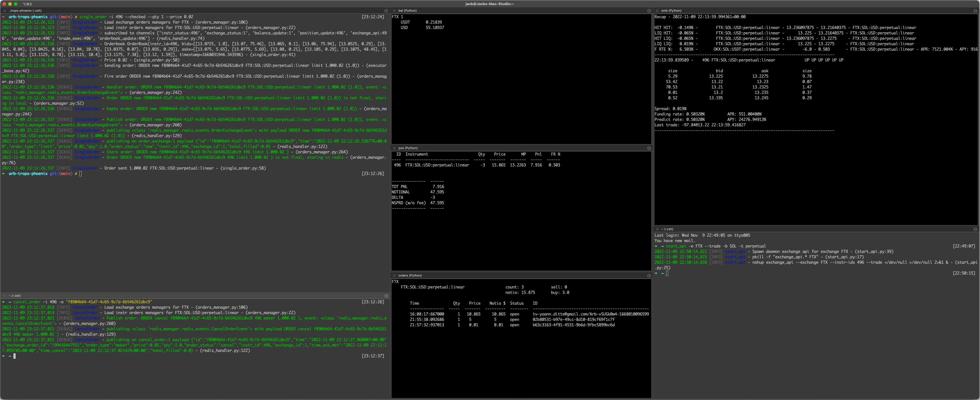980x400 pixels.
Task: Open the bal (Python) pane options menu
Action: pyautogui.click(x=649, y=11)
